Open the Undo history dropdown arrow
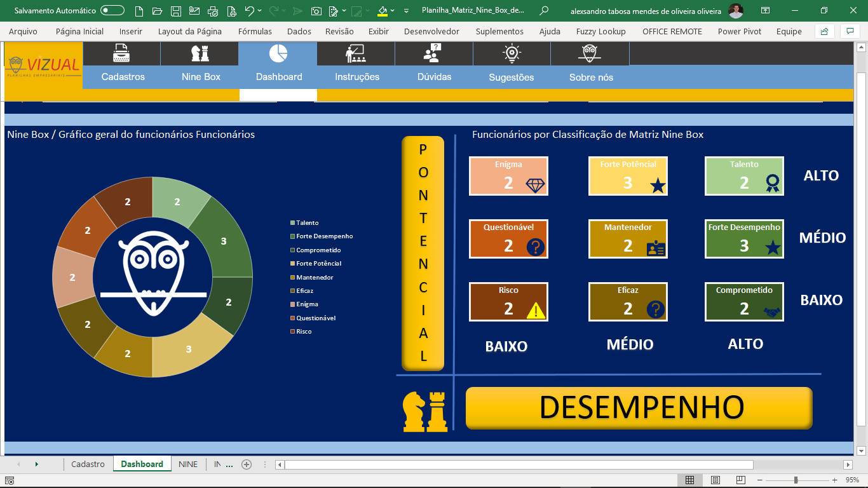This screenshot has height=488, width=868. point(260,11)
